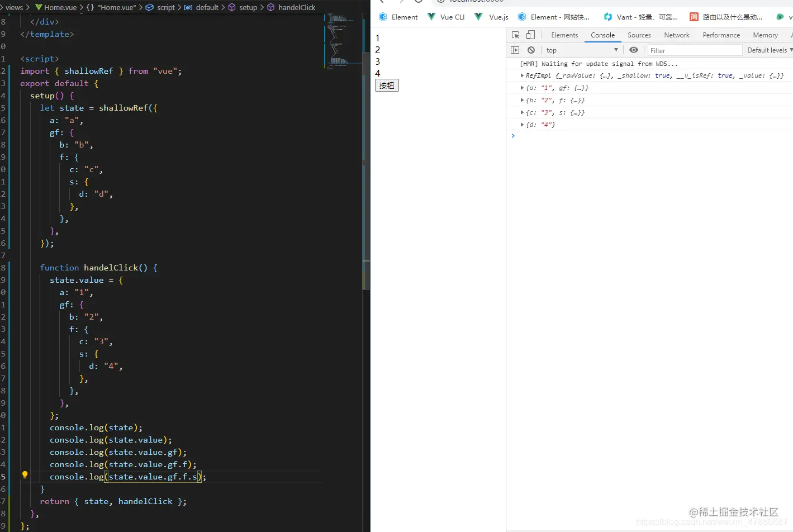Click the 'let state = shallowRef({' line
This screenshot has width=793, height=532.
[99, 108]
